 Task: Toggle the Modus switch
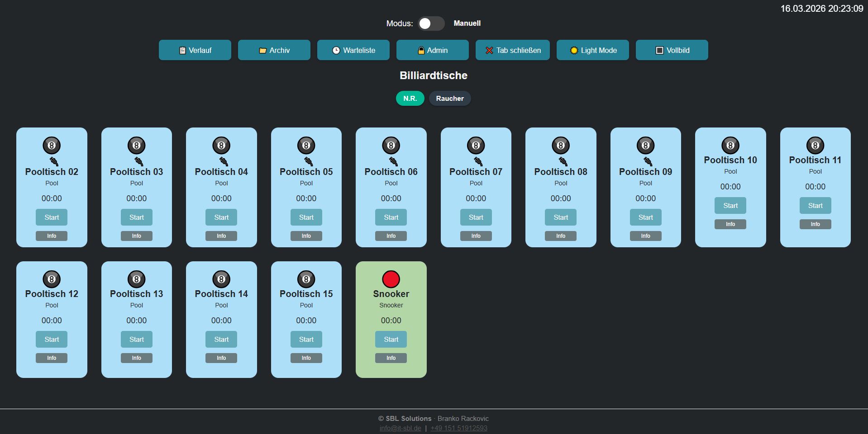(431, 24)
